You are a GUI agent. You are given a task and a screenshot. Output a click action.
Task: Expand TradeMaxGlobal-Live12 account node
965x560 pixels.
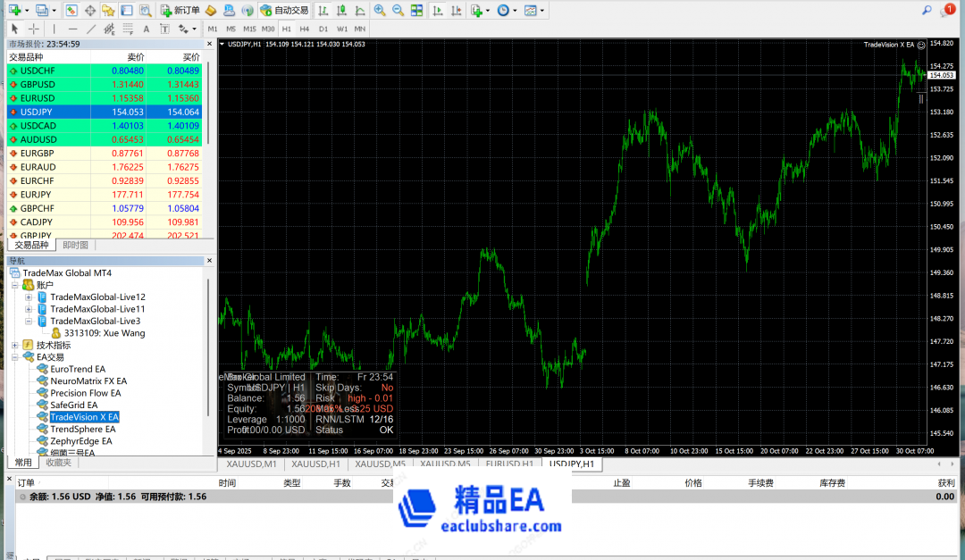coord(29,297)
